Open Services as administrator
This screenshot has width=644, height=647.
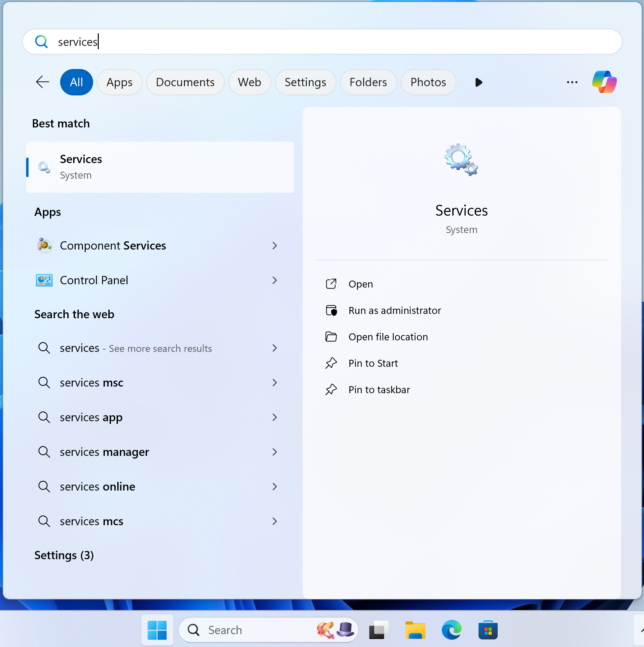(395, 310)
